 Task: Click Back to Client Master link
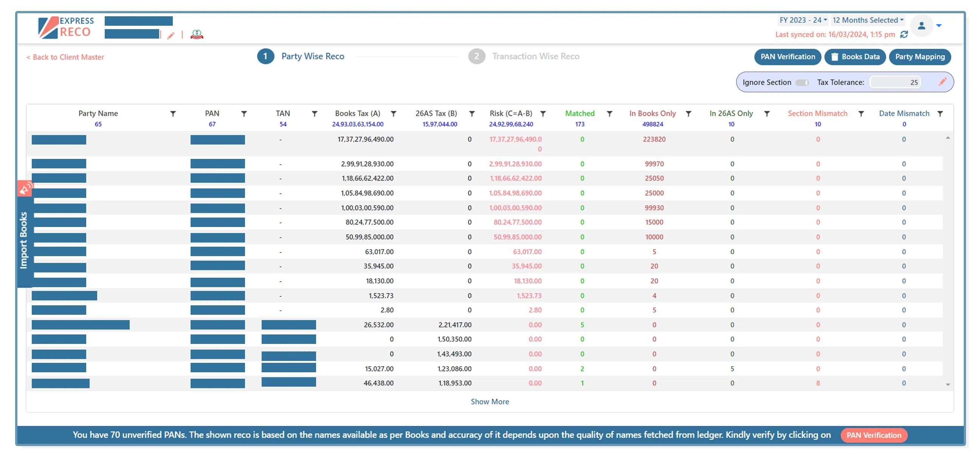tap(65, 57)
